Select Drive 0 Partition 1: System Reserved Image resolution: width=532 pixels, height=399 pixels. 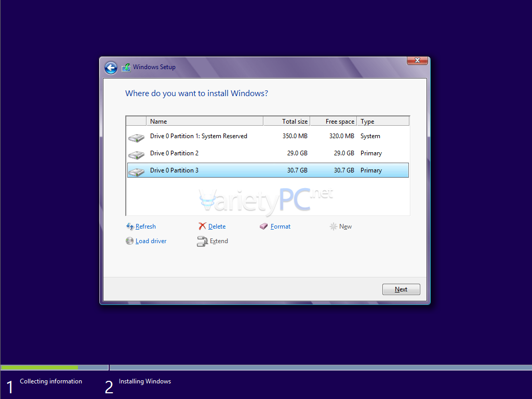pyautogui.click(x=268, y=136)
